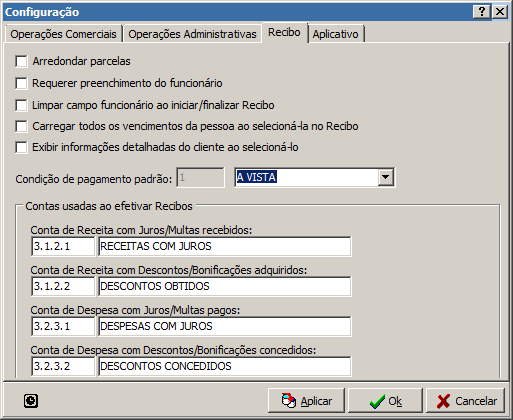Image resolution: width=513 pixels, height=420 pixels.
Task: Select the Recibo tab
Action: (x=284, y=32)
